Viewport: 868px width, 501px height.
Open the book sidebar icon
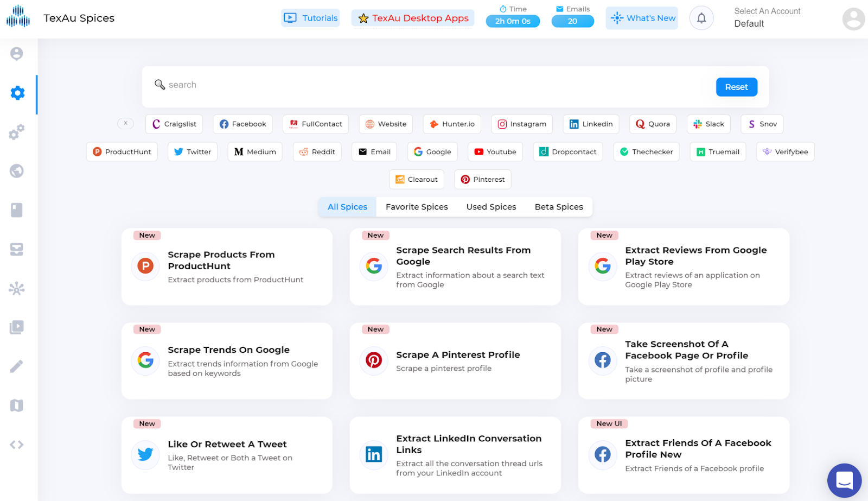coord(17,210)
